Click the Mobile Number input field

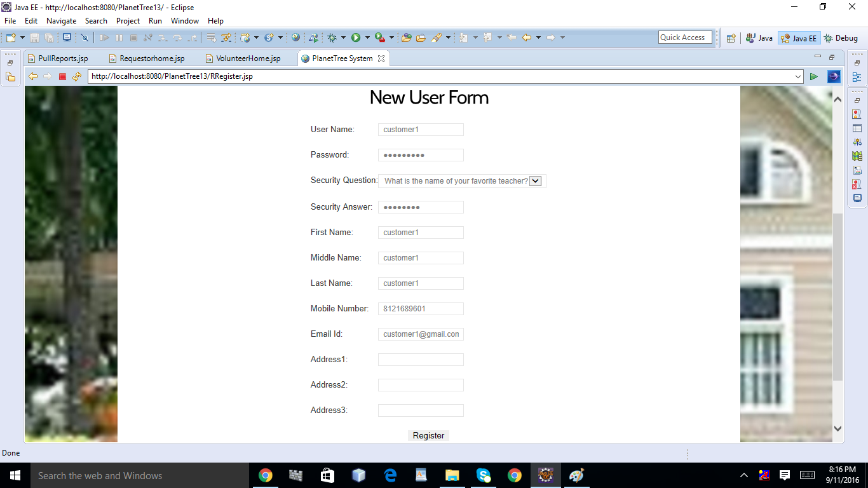(421, 309)
